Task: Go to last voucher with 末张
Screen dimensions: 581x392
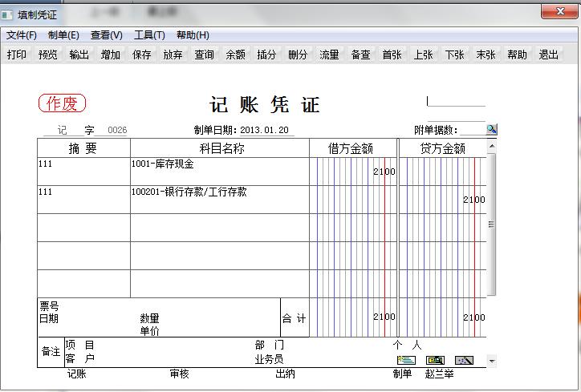Action: 486,55
